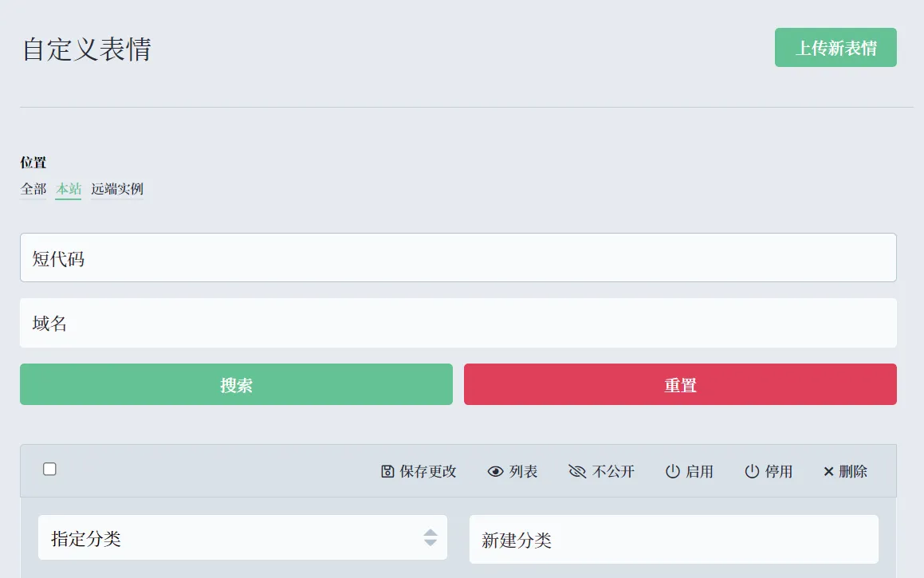This screenshot has width=924, height=578.
Task: Click the 上传新表情 button
Action: (836, 48)
